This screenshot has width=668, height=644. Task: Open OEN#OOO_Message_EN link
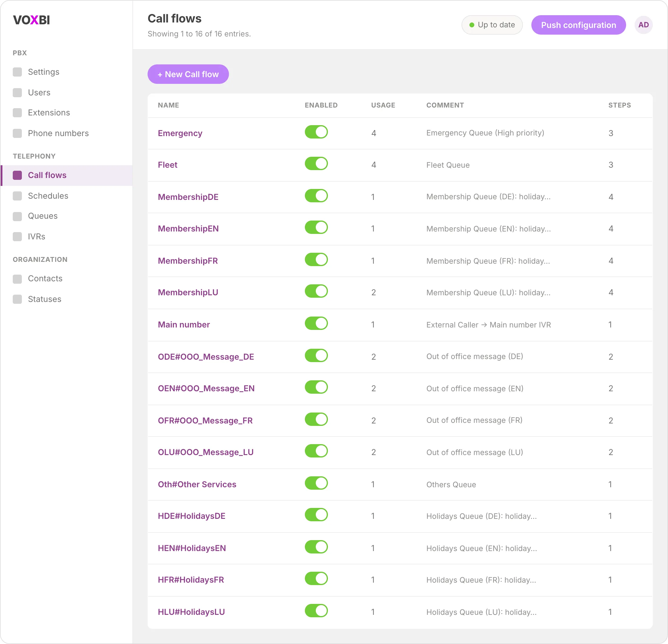pos(206,389)
